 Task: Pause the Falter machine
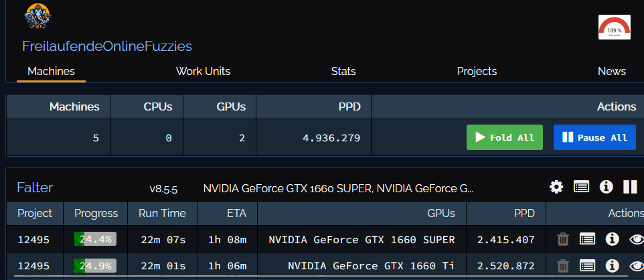pos(630,187)
